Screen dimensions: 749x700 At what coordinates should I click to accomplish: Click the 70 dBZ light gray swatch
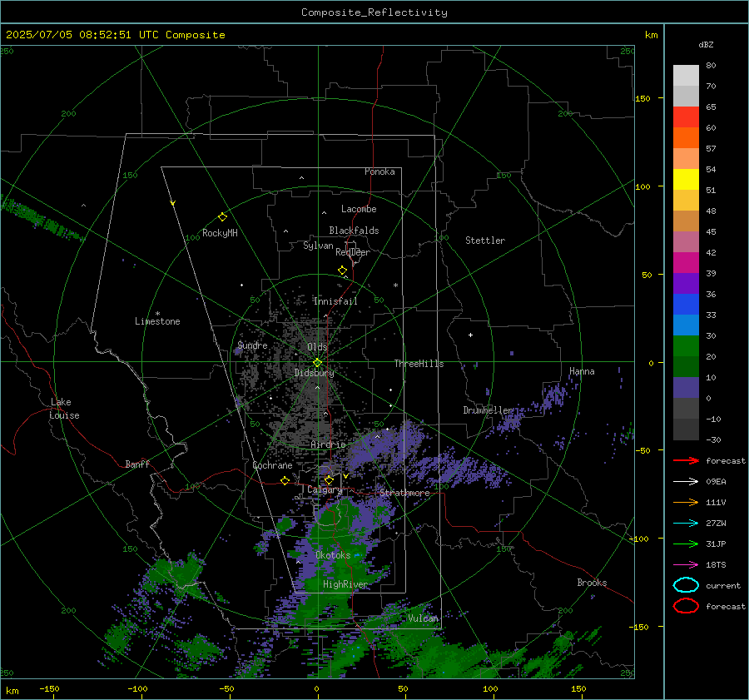coord(686,76)
